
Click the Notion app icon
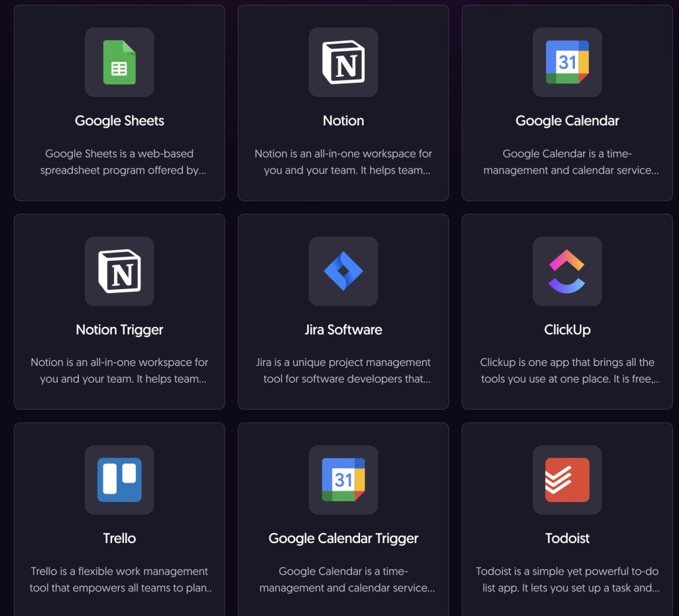pos(343,62)
